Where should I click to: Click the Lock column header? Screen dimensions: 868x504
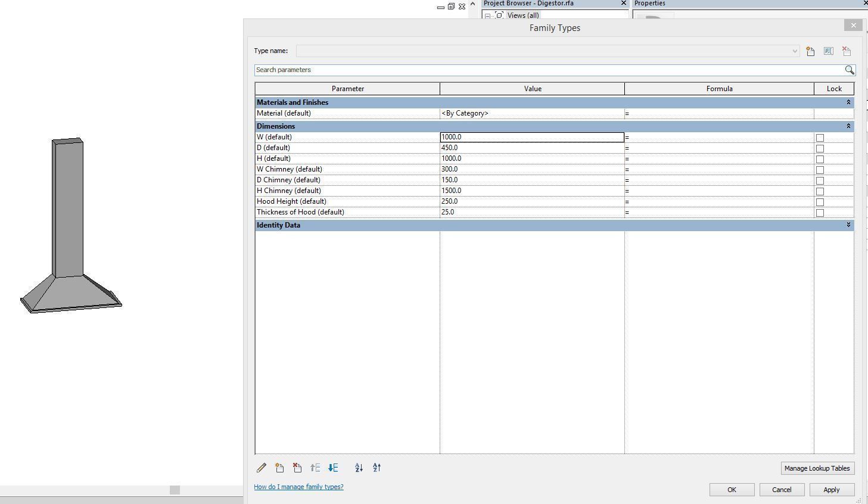tap(834, 89)
